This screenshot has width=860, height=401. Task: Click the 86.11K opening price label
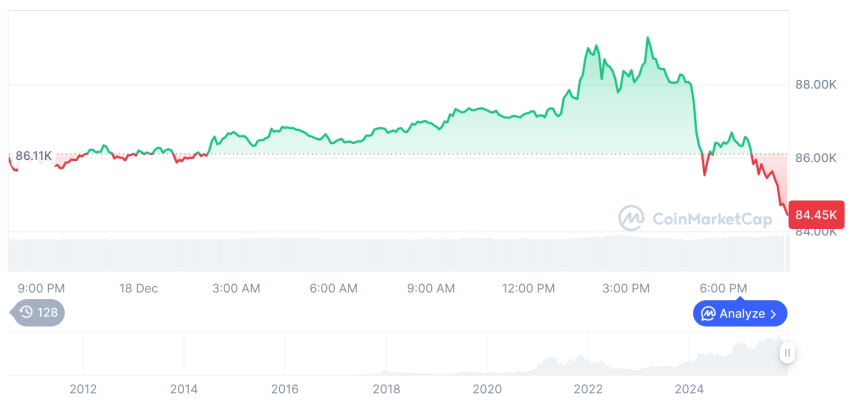tap(34, 157)
